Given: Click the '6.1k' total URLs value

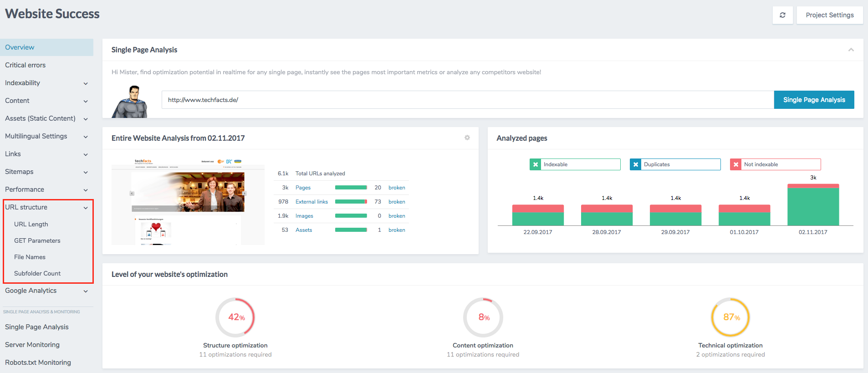Looking at the screenshot, I should pos(283,174).
